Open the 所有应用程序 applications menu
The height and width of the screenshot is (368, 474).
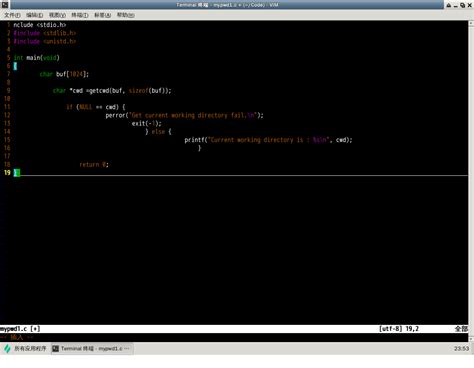(25, 349)
